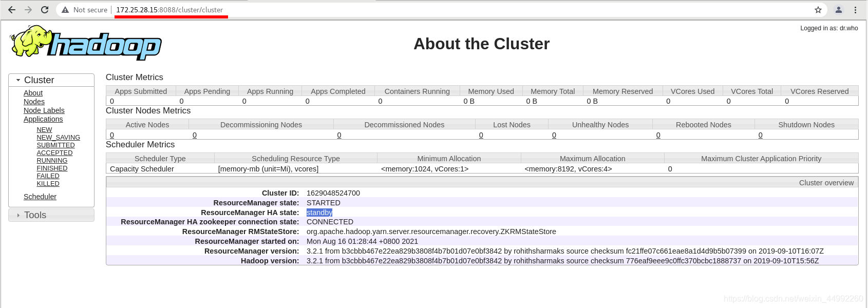868x308 pixels.
Task: Click the ResourceManager started on date
Action: coord(362,241)
